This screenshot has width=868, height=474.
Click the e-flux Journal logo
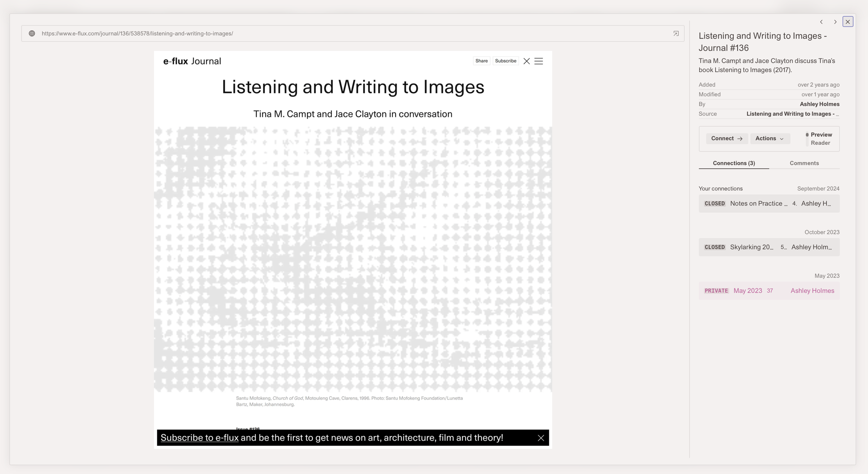coord(192,61)
